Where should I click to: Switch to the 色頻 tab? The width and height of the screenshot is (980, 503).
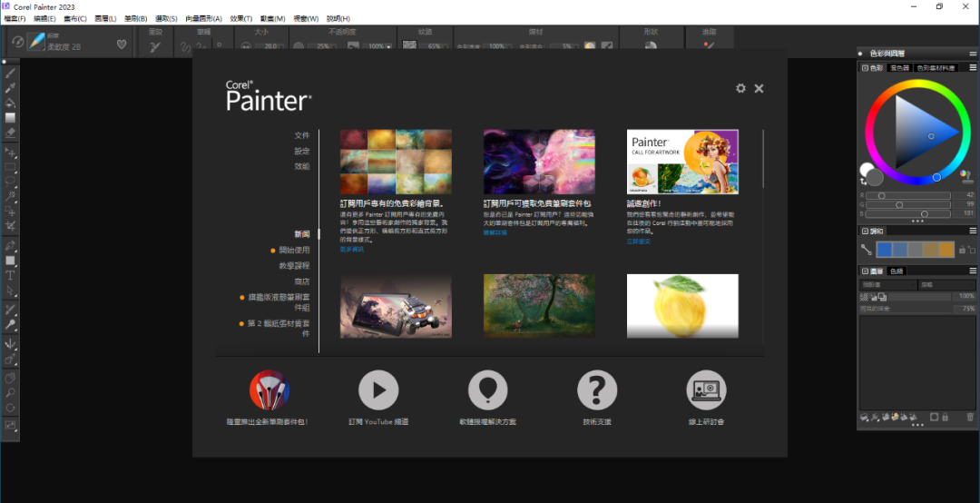pos(897,271)
